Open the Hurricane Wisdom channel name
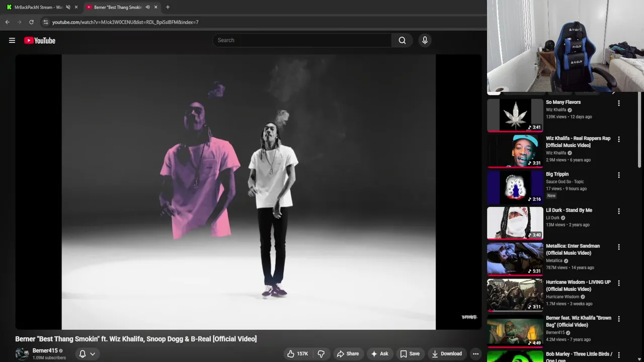644x362 pixels. [562, 297]
